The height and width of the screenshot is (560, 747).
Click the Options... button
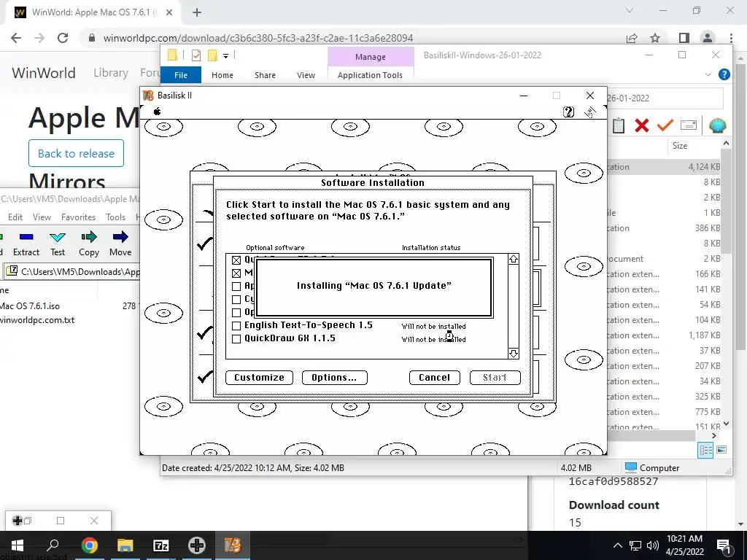pos(334,378)
